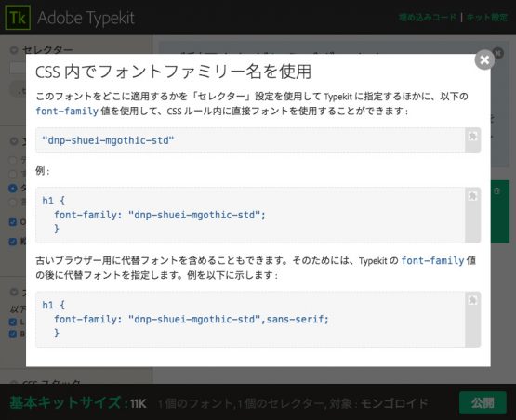This screenshot has width=516, height=420.
Task: Click the "dnp-shuei-mgothic-std" code value
Action: point(108,140)
